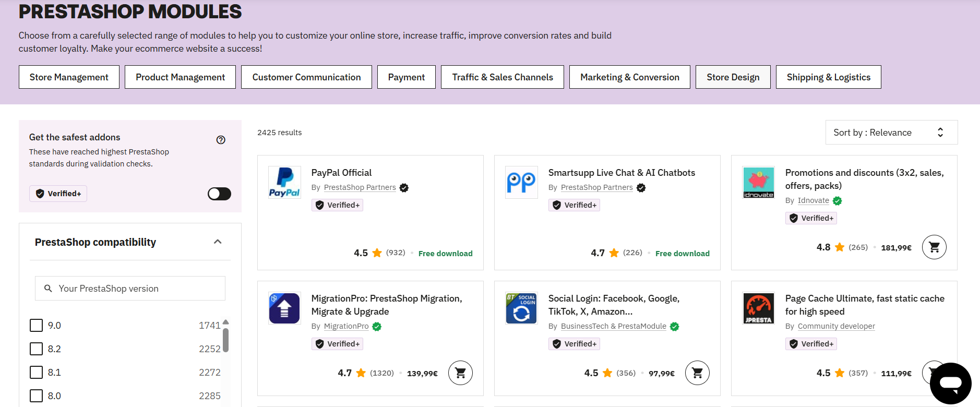Open the Store Design category
The width and height of the screenshot is (980, 407).
coord(733,77)
